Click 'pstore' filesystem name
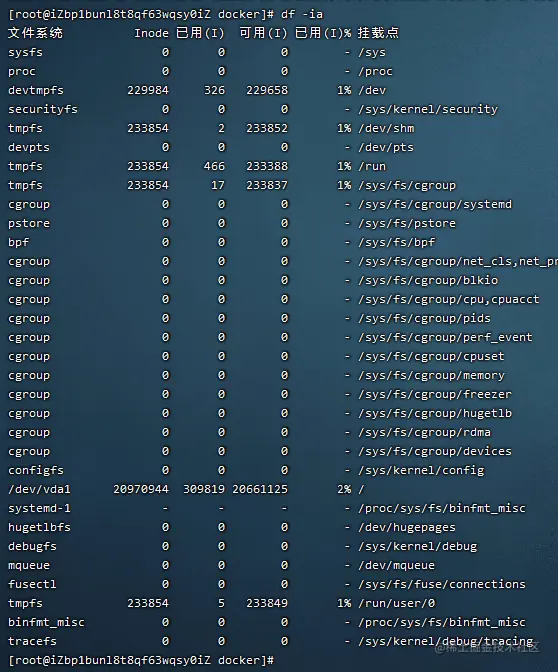This screenshot has height=672, width=558. 29,223
